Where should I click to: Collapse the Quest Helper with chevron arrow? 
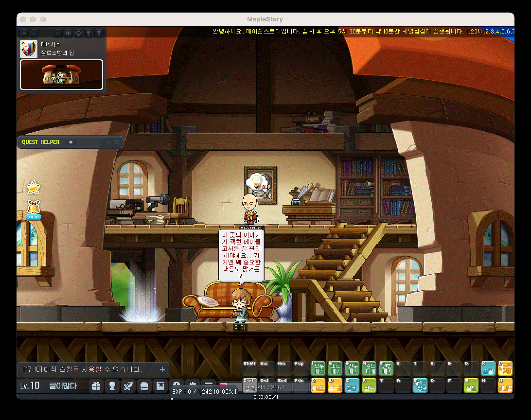pyautogui.click(x=108, y=142)
